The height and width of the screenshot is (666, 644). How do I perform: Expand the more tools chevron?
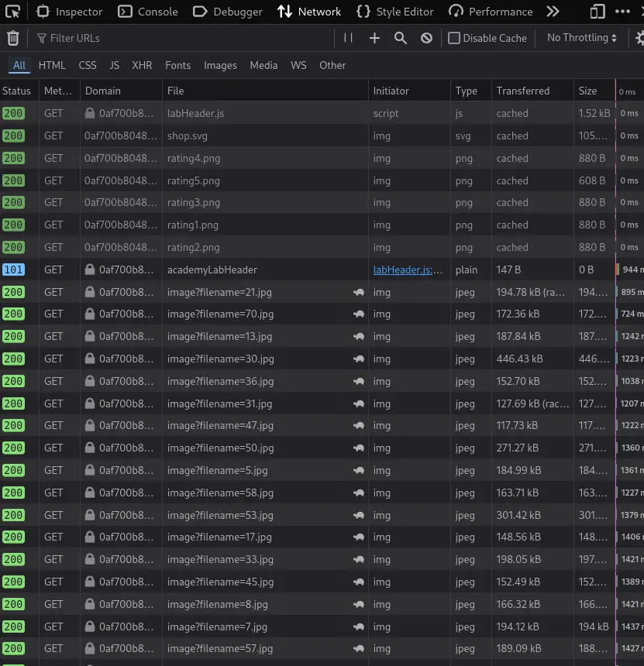[553, 12]
